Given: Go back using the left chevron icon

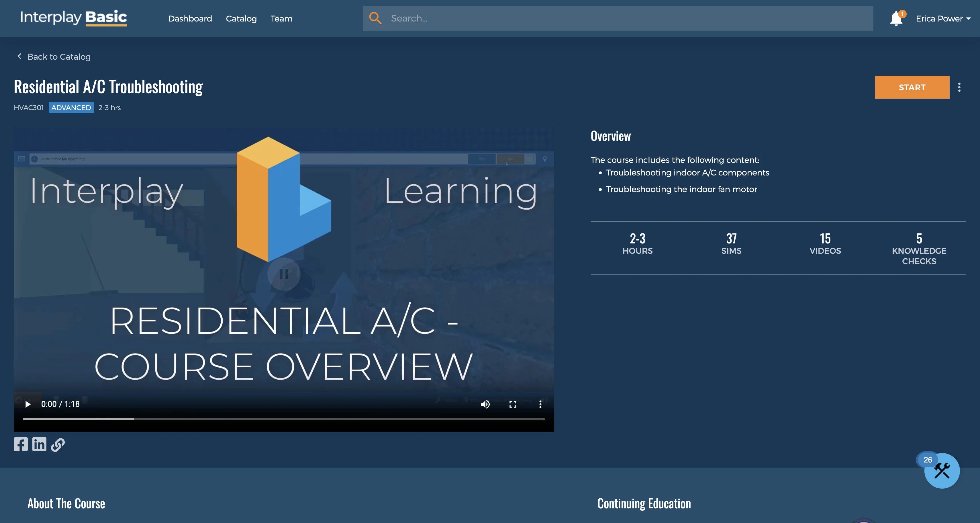Looking at the screenshot, I should pos(19,56).
